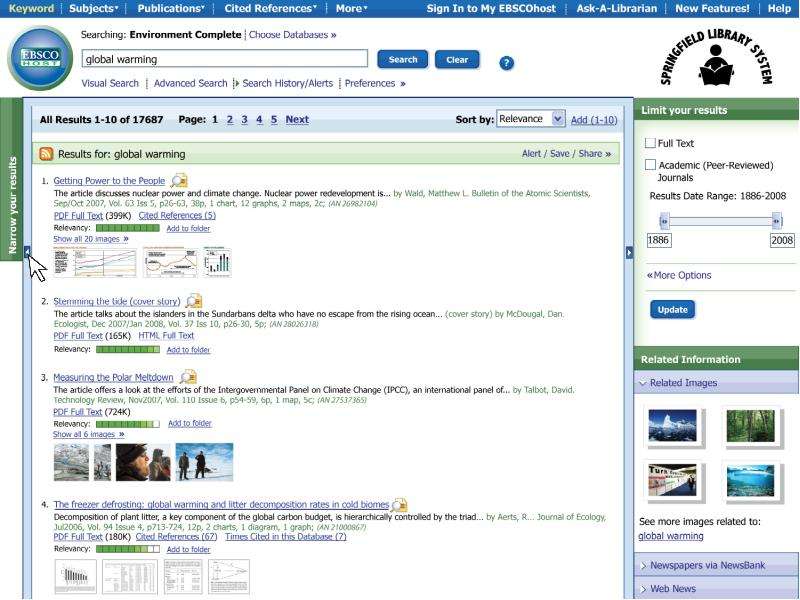Open the Subjects menu
Screen dimensions: 800x600
93,8
